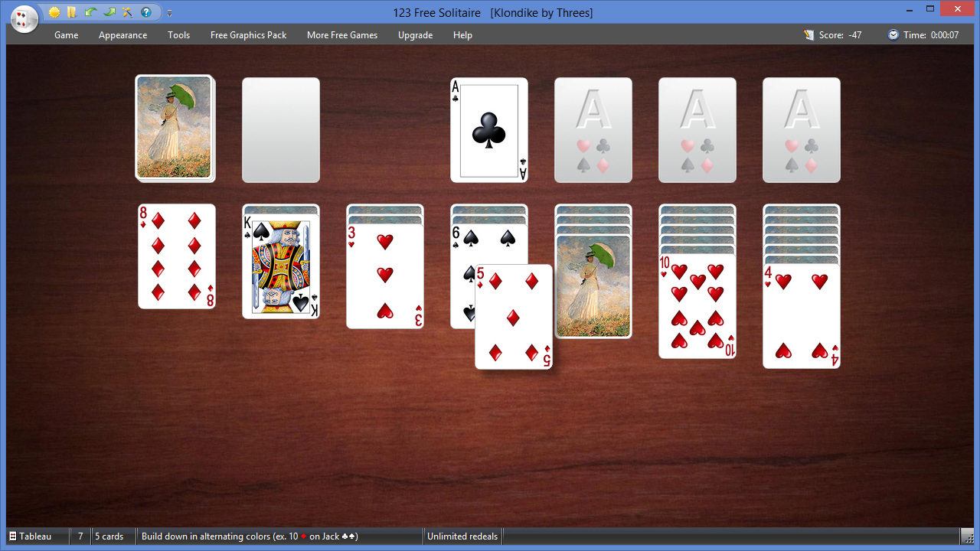Screen dimensions: 980x551
Task: Open help via the question mark icon
Action: click(x=145, y=12)
